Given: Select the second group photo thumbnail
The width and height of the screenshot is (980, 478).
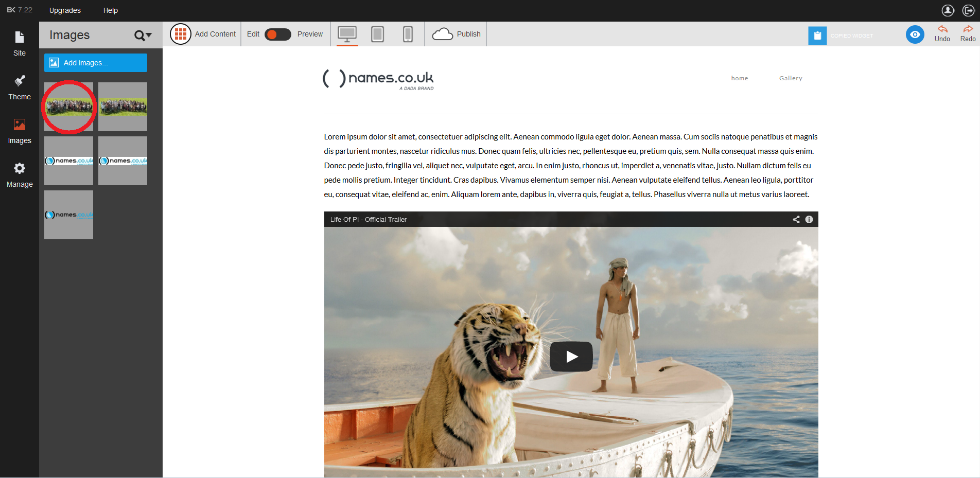Looking at the screenshot, I should (122, 107).
